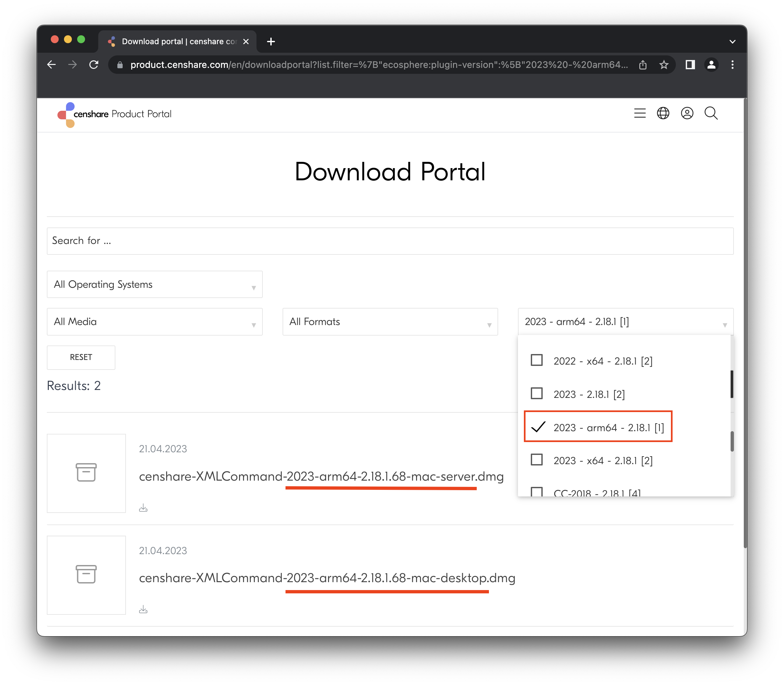
Task: Open a new browser tab
Action: tap(271, 41)
